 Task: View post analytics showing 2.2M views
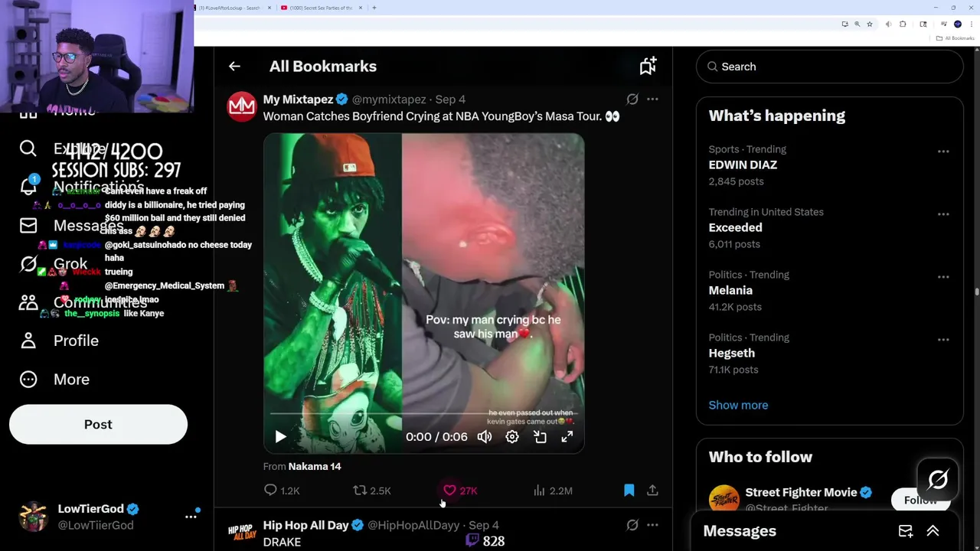[x=553, y=491]
